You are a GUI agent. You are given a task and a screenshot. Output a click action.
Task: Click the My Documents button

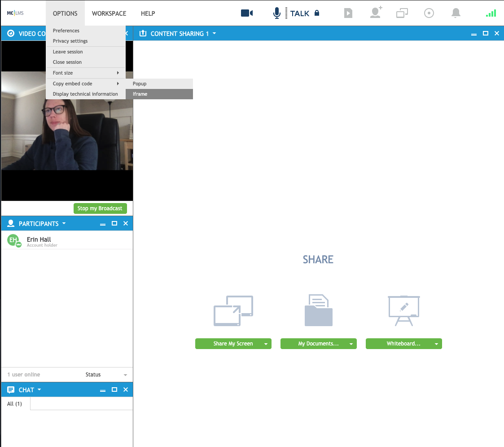point(318,344)
